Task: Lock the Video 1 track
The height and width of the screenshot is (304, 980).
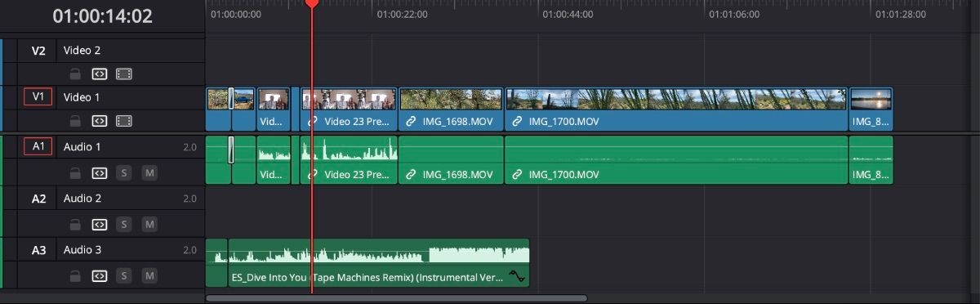Action: coord(75,121)
